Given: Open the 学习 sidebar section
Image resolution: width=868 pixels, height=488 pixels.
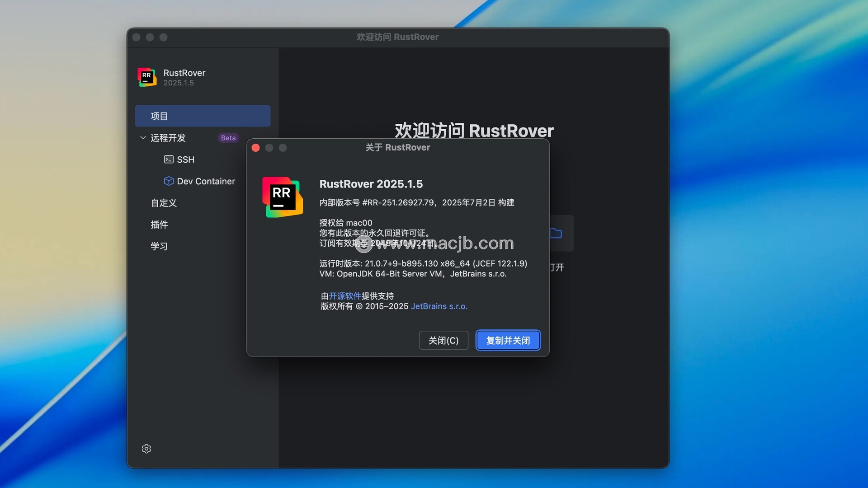Looking at the screenshot, I should pyautogui.click(x=159, y=246).
